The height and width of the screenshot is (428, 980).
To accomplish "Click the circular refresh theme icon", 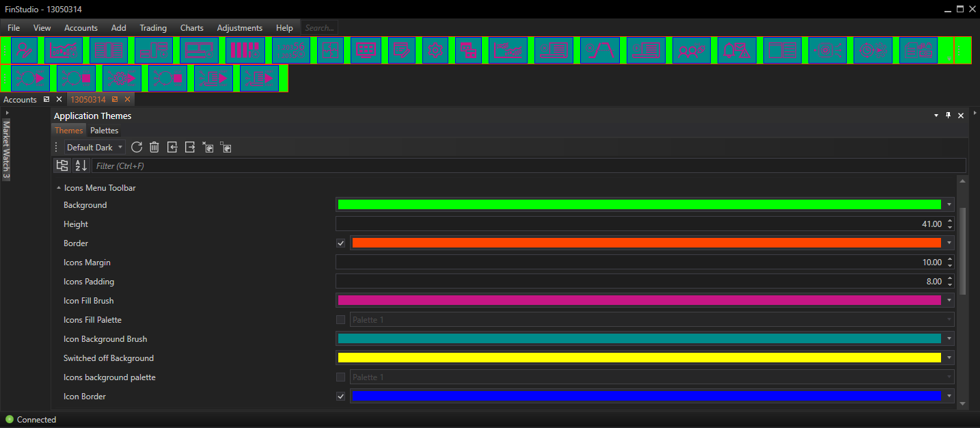I will click(x=137, y=147).
